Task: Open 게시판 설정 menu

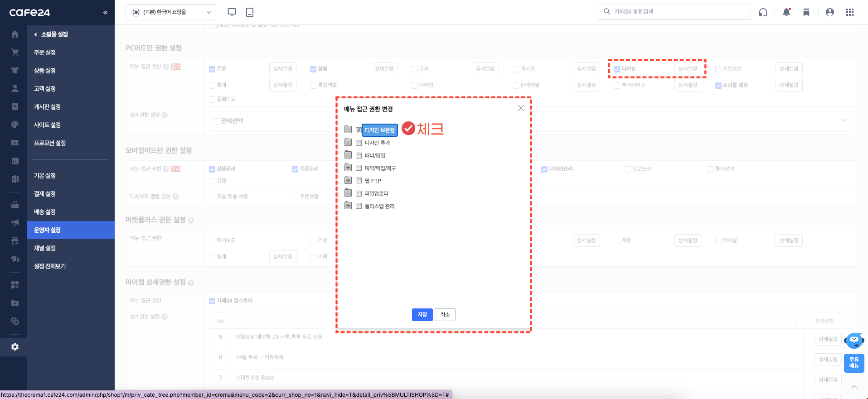Action: click(x=47, y=107)
